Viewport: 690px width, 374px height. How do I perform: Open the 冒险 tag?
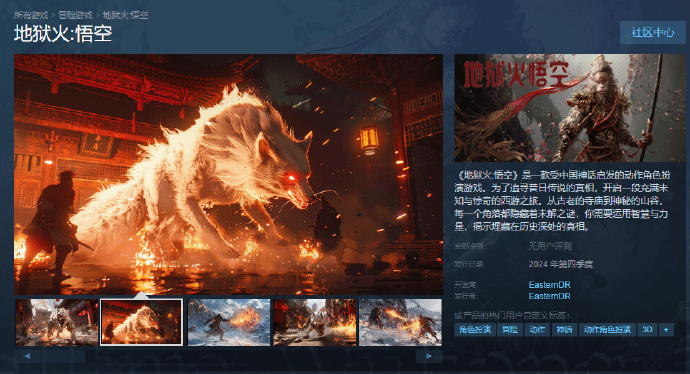pos(510,330)
